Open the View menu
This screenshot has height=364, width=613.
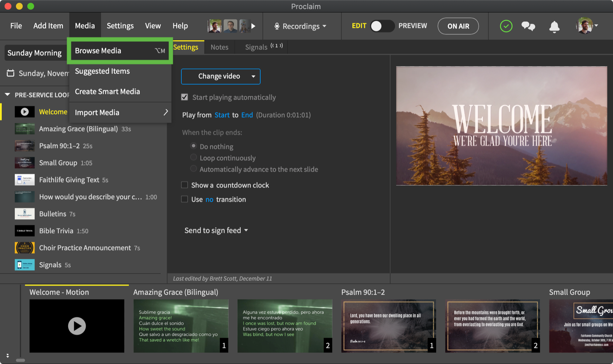click(x=153, y=26)
